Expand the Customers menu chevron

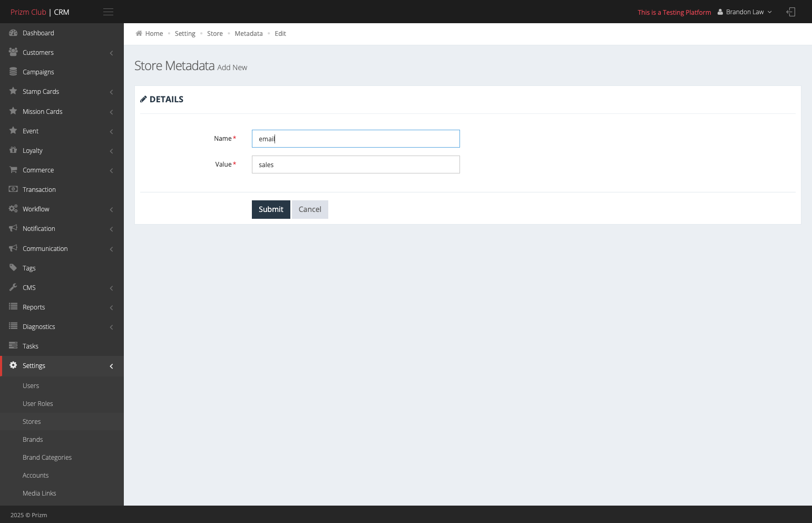(x=111, y=53)
